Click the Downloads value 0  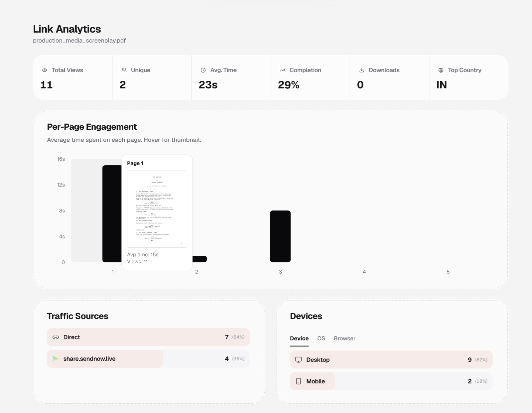pyautogui.click(x=360, y=85)
